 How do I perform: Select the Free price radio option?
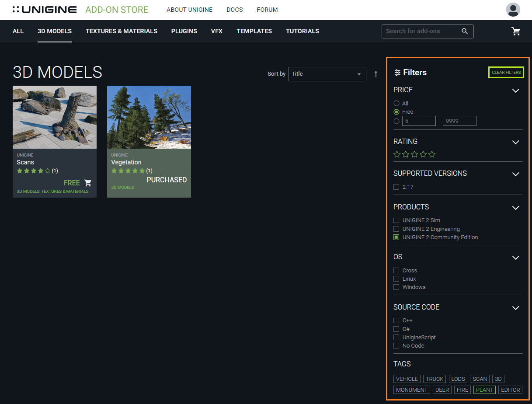396,112
